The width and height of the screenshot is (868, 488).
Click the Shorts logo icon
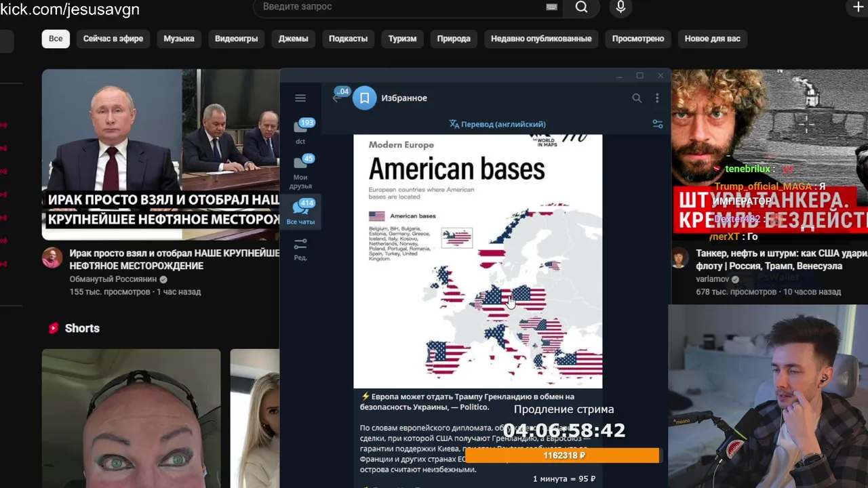click(x=54, y=328)
